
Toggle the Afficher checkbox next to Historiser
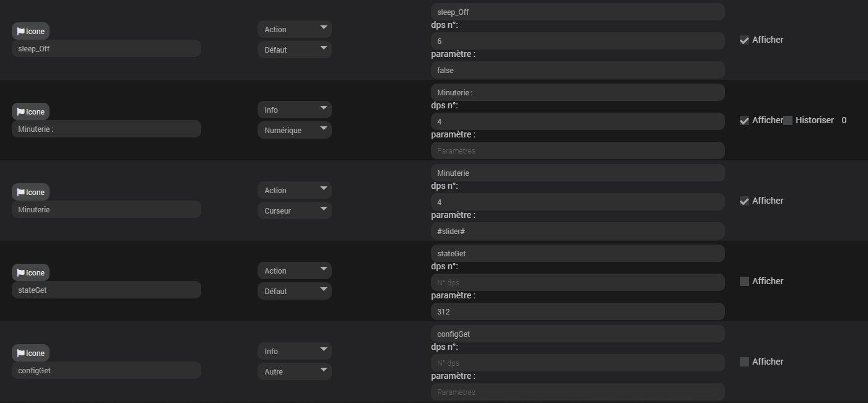(x=744, y=121)
